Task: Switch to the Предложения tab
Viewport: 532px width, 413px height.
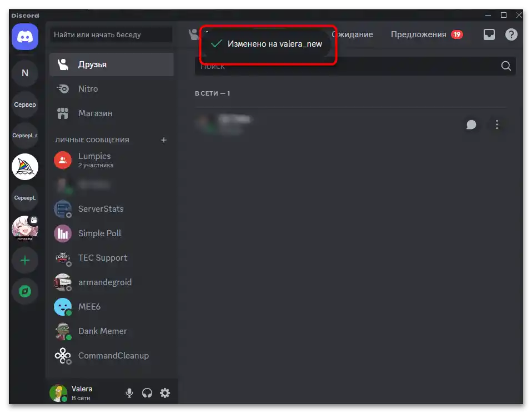Action: [426, 34]
